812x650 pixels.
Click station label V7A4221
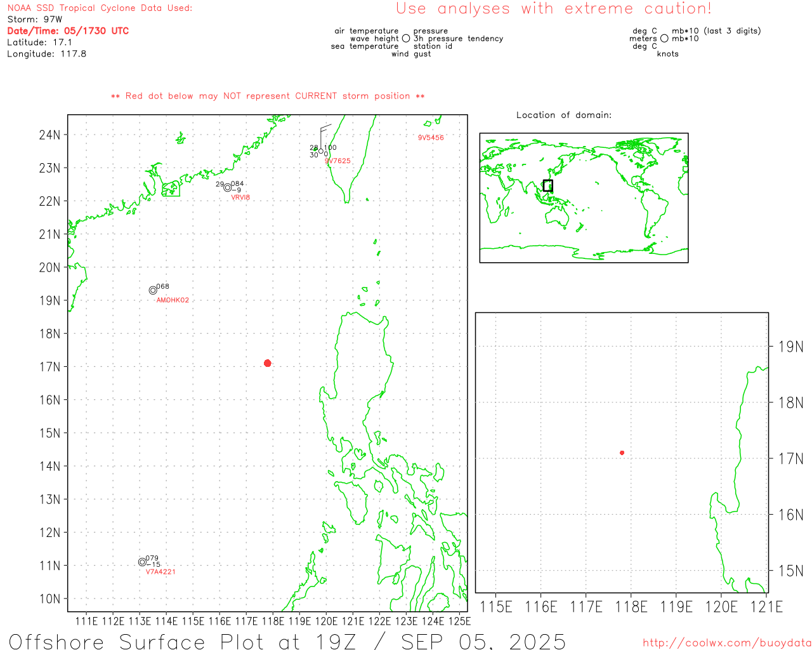(160, 572)
